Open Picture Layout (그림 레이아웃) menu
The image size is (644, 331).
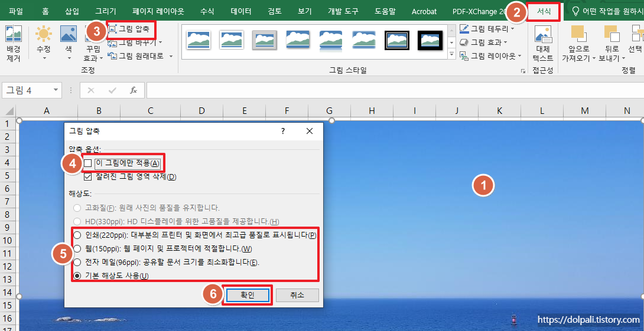click(x=490, y=56)
